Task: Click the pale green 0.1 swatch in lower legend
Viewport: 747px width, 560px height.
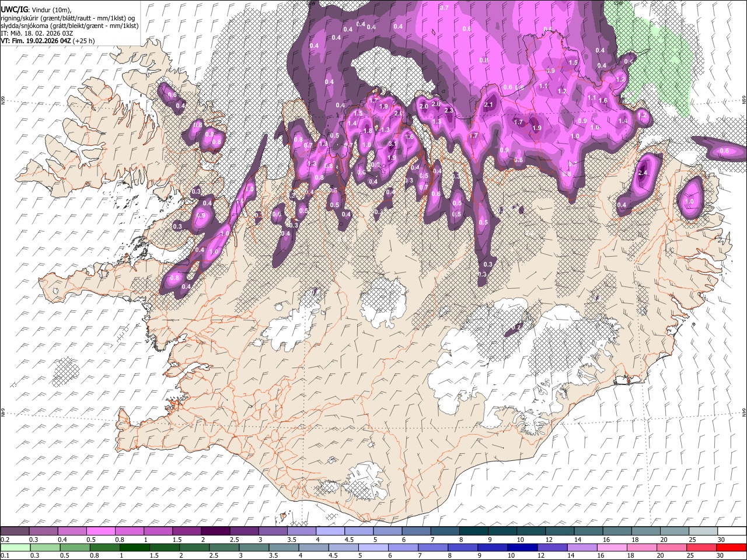Action: click(x=15, y=547)
